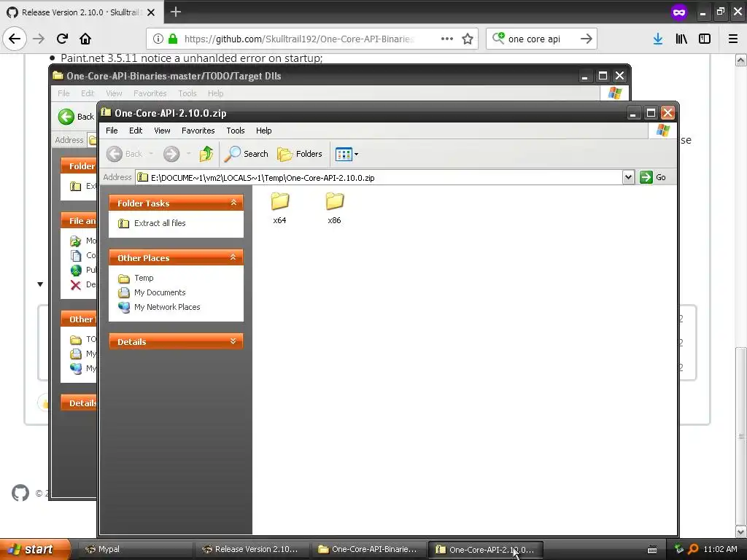747x560 pixels.
Task: Open the browser Downloads arrow icon
Action: (x=658, y=39)
